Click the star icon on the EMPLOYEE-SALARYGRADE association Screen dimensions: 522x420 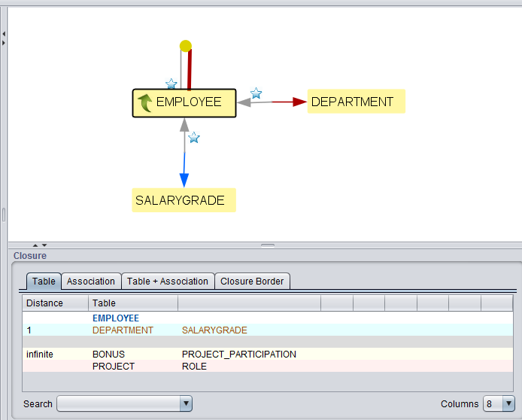click(x=193, y=138)
